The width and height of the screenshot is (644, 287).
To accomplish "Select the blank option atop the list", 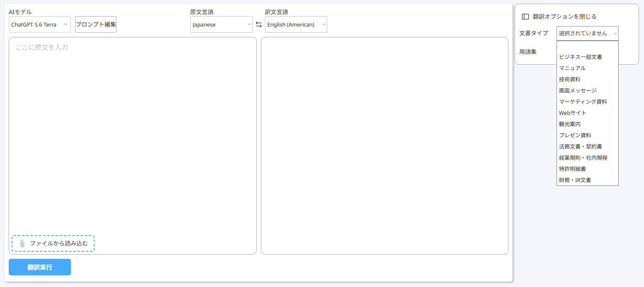I will [588, 46].
